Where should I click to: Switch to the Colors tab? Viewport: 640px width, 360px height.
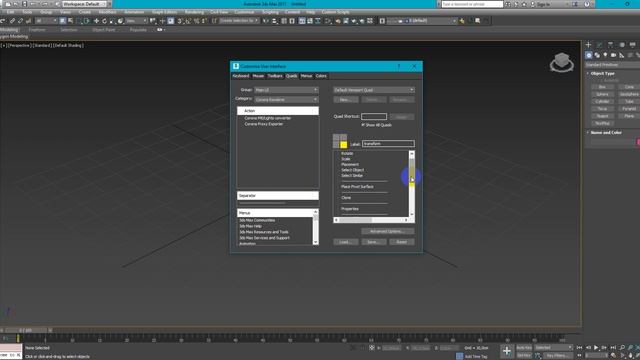pyautogui.click(x=321, y=76)
